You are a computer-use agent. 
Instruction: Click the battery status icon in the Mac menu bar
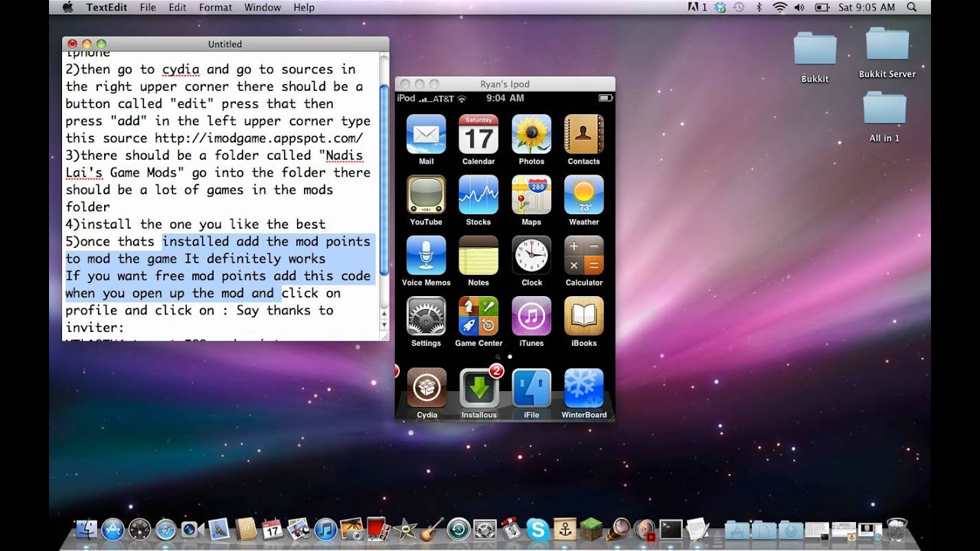pyautogui.click(x=822, y=7)
